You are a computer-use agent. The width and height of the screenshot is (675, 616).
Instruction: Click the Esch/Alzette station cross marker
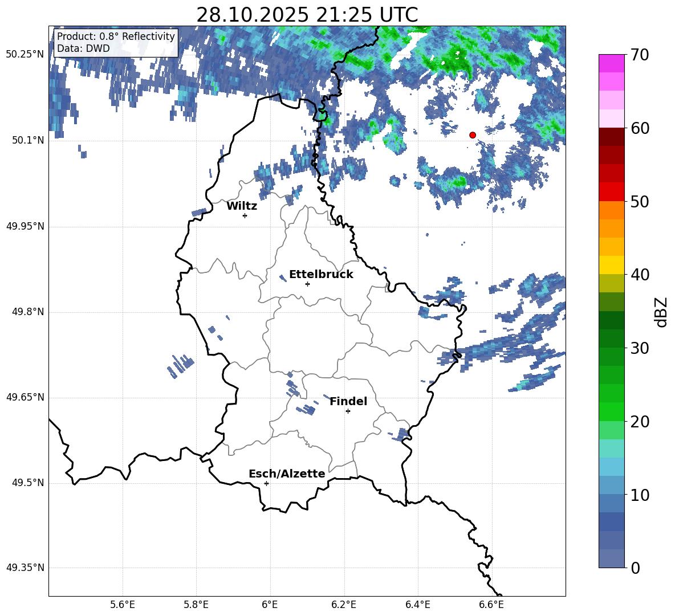(x=266, y=483)
